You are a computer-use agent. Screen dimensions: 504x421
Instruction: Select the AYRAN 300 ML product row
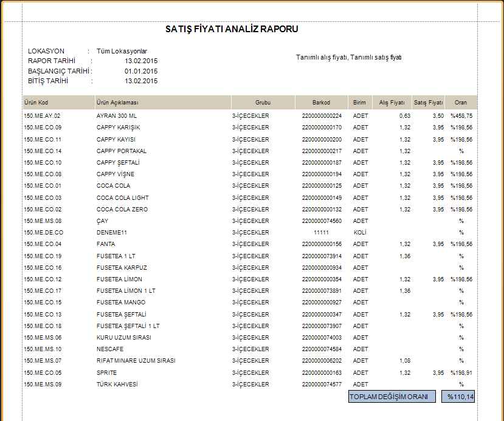click(x=250, y=116)
